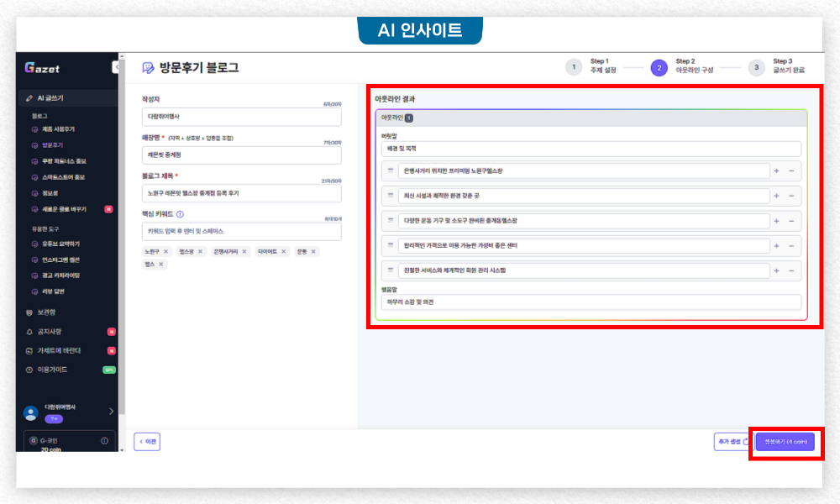This screenshot has width=840, height=504.
Task: Remove the 운동 keyword tag
Action: click(313, 252)
